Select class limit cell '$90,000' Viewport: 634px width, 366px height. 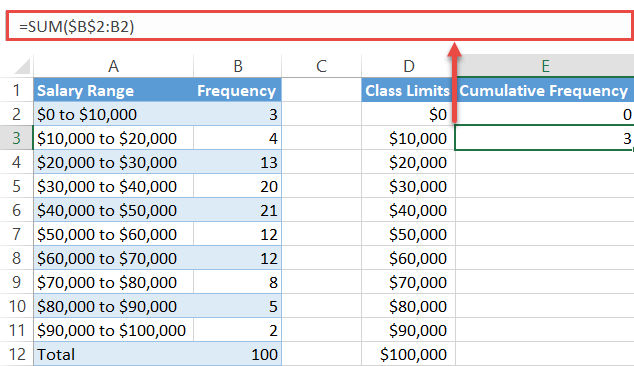(x=408, y=330)
